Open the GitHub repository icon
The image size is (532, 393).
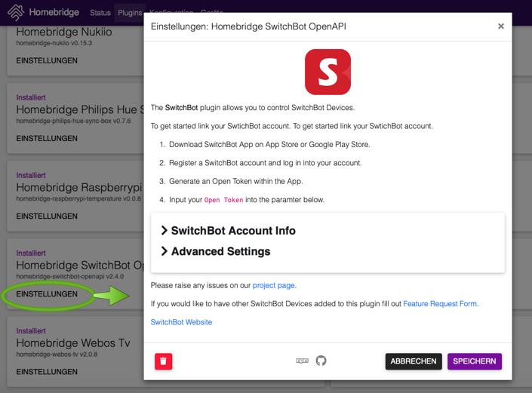(321, 361)
